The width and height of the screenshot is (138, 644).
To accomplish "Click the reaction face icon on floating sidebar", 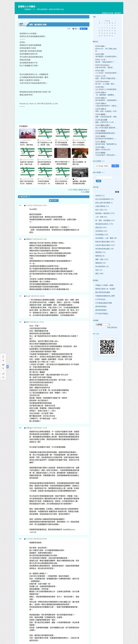I will click(3, 365).
